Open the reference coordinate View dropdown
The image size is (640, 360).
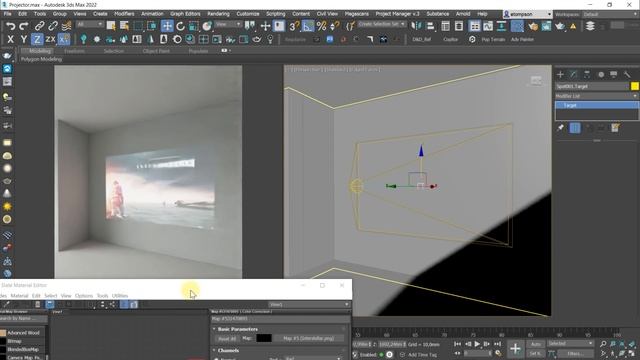click(228, 24)
